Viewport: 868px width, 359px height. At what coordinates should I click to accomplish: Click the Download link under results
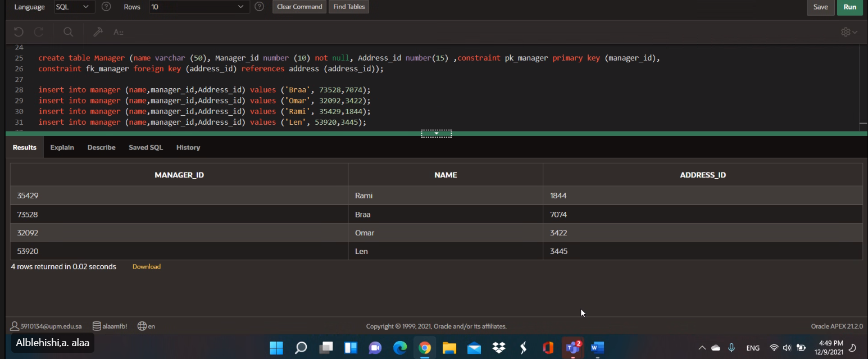tap(146, 266)
